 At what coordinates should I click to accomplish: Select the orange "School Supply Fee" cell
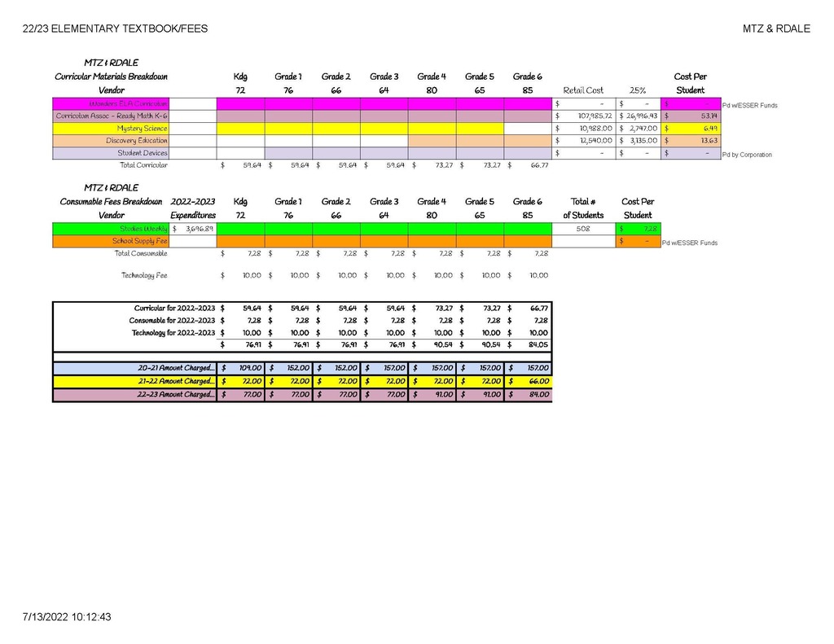(x=111, y=241)
